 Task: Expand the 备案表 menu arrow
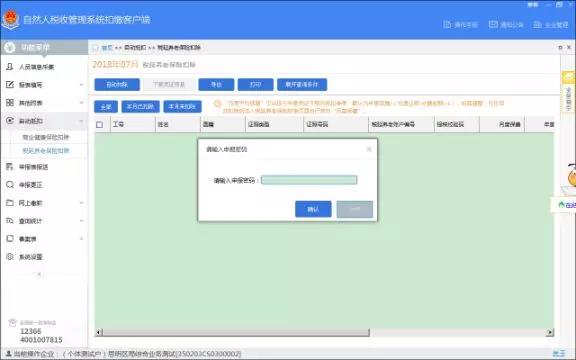pyautogui.click(x=81, y=239)
